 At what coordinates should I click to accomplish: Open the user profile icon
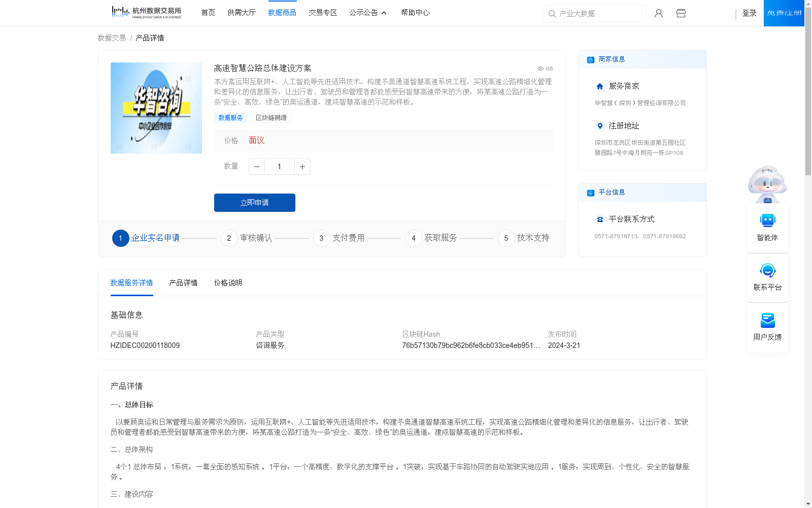click(659, 13)
